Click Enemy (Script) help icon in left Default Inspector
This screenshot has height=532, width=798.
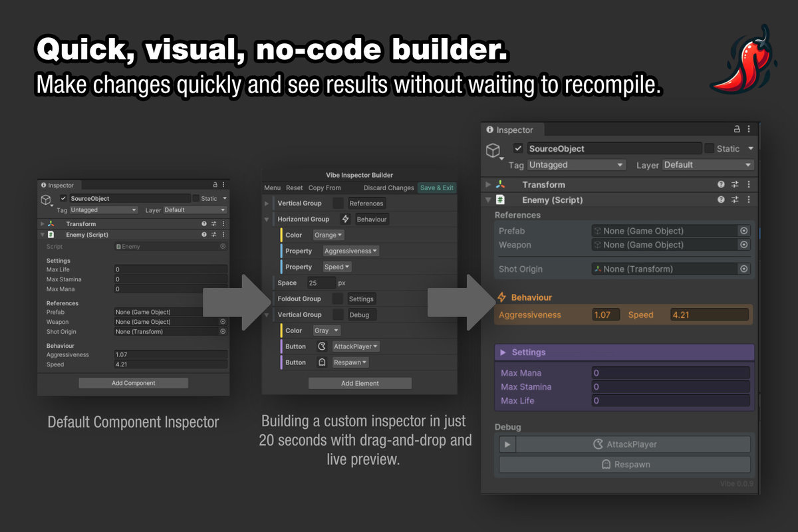(205, 235)
